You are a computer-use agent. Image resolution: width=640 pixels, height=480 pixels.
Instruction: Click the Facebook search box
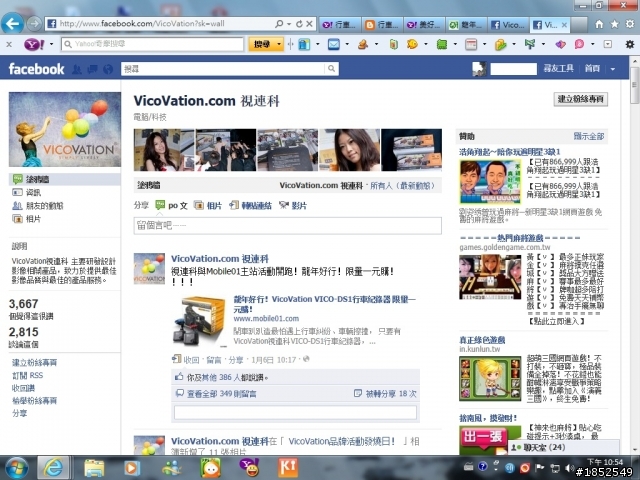pyautogui.click(x=223, y=69)
